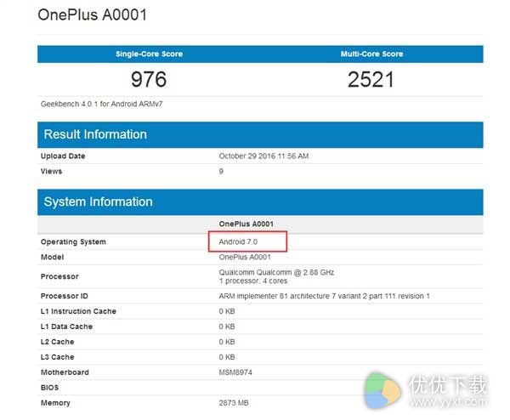Click the Motherboard label
Screen dimensions: 510x420
65,372
